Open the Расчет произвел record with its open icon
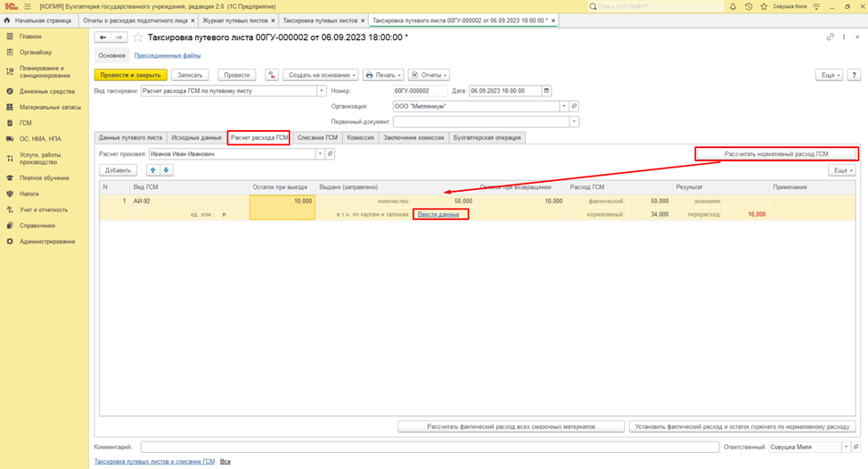 (330, 154)
